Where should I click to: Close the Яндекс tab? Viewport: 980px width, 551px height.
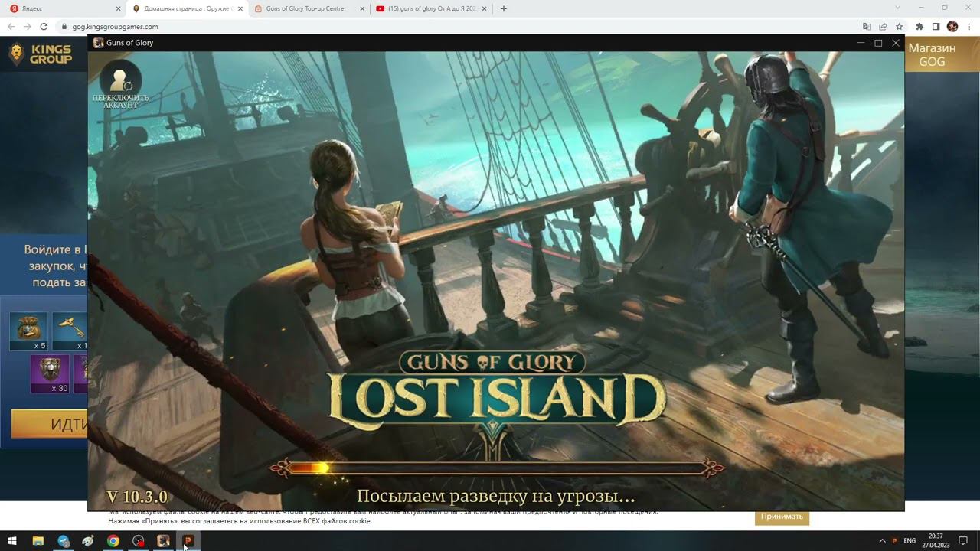point(118,8)
